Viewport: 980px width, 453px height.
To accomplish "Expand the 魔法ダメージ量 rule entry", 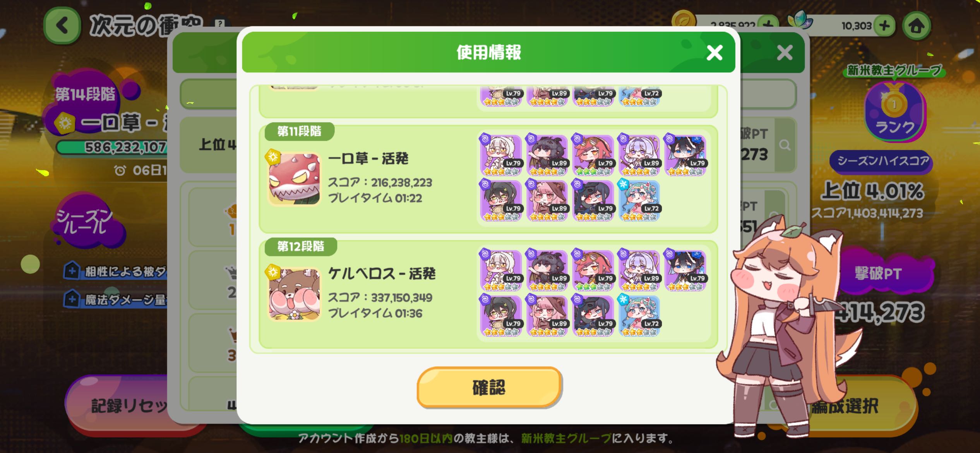I will pos(115,299).
